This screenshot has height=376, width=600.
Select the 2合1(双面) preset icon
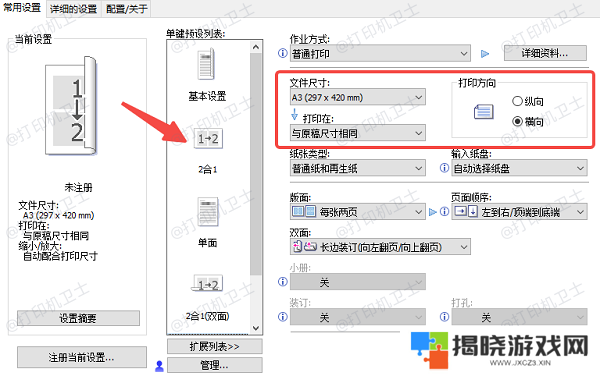208,284
